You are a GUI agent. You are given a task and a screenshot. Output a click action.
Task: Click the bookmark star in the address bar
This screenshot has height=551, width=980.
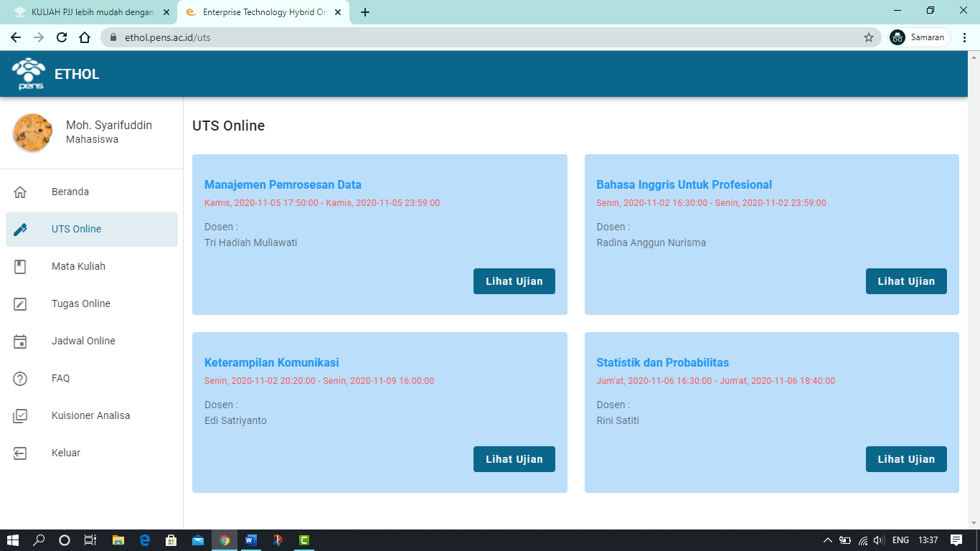point(867,37)
